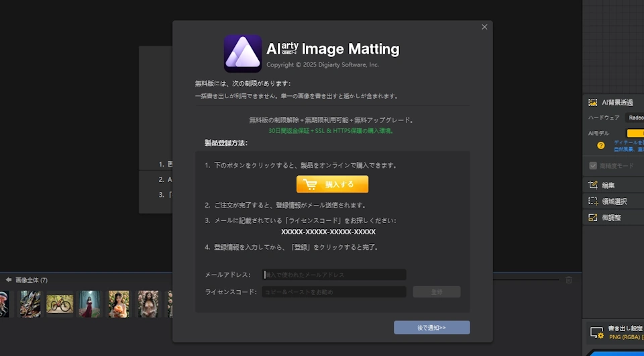Focus the メールアドレス email input field

coord(334,275)
